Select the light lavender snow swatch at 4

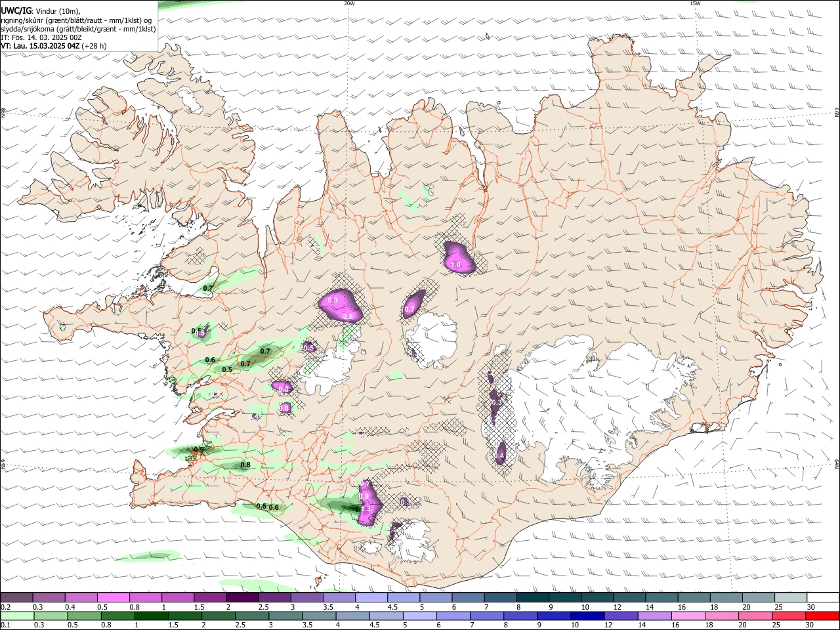[371, 597]
